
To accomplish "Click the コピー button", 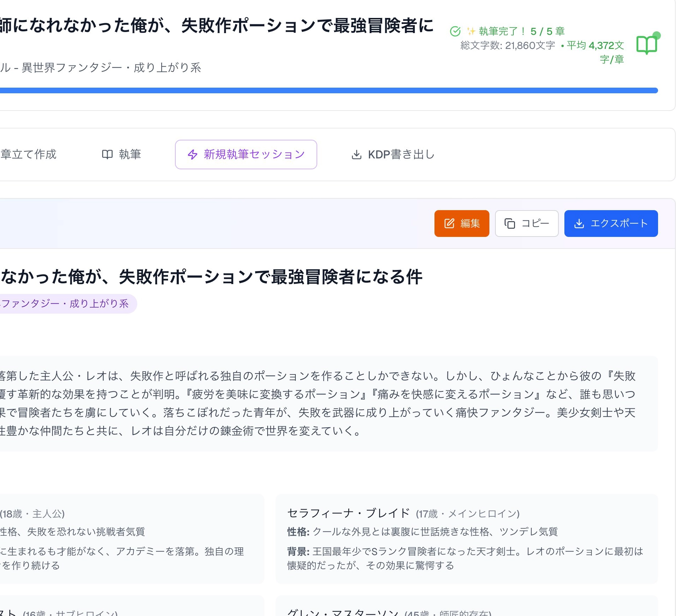I will pyautogui.click(x=526, y=223).
